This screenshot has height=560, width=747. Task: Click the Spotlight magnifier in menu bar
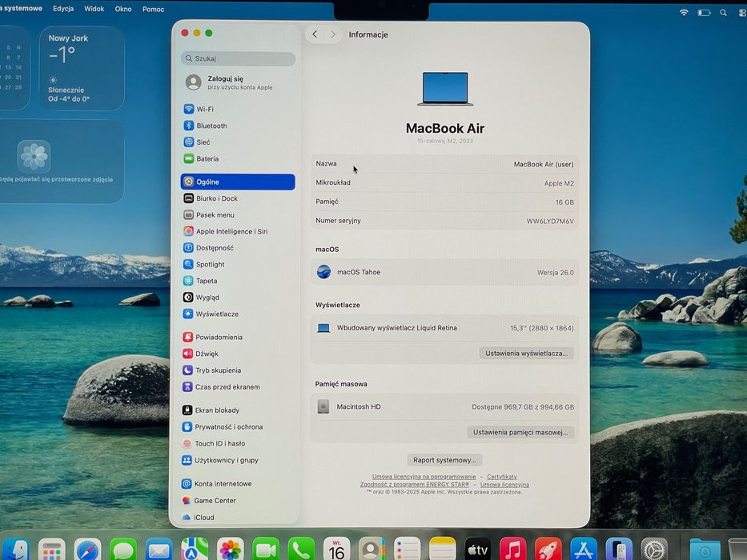pos(723,13)
